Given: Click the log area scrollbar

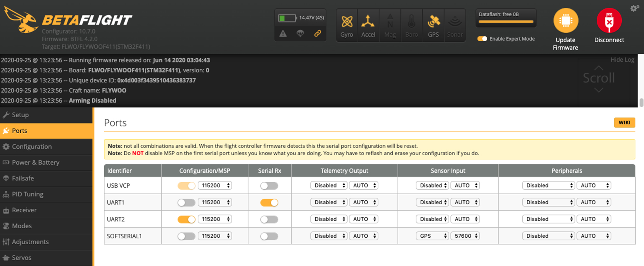Looking at the screenshot, I should pyautogui.click(x=641, y=103).
